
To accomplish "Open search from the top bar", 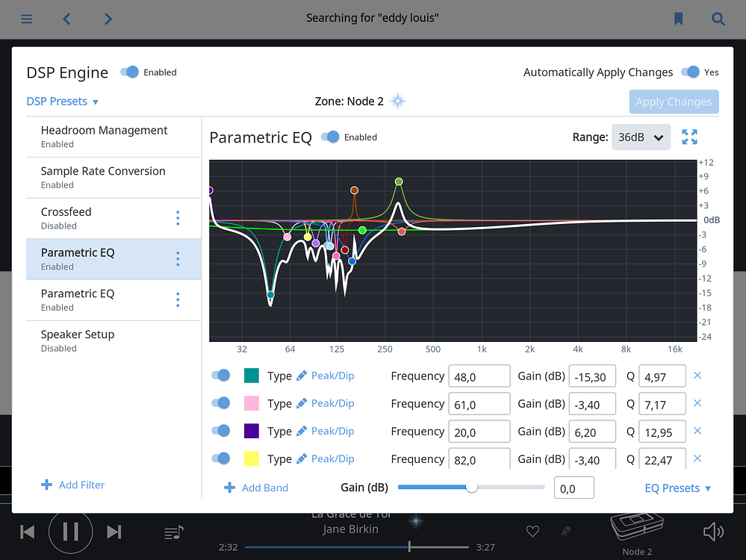I will [x=718, y=18].
